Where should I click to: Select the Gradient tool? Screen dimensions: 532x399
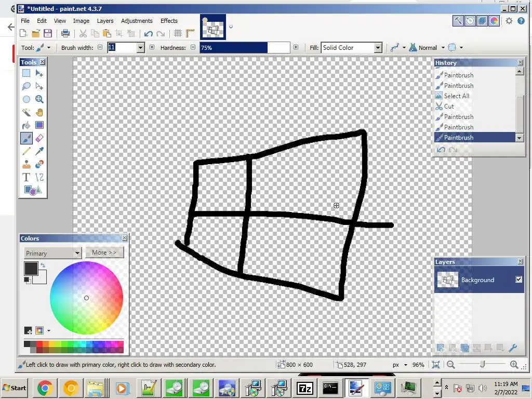[x=39, y=125]
